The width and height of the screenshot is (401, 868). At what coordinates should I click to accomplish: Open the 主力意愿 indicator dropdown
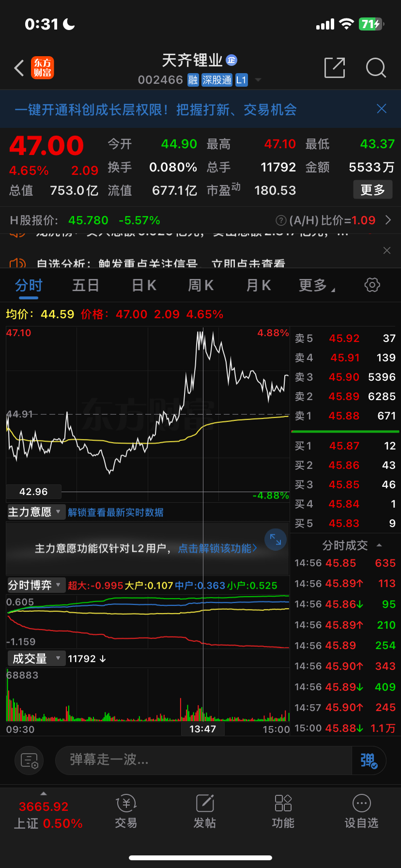[35, 512]
